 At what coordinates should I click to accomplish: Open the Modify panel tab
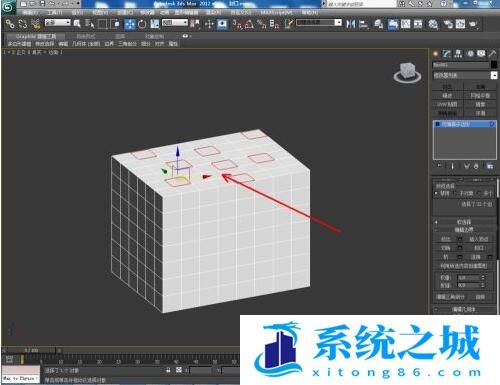pyautogui.click(x=447, y=53)
